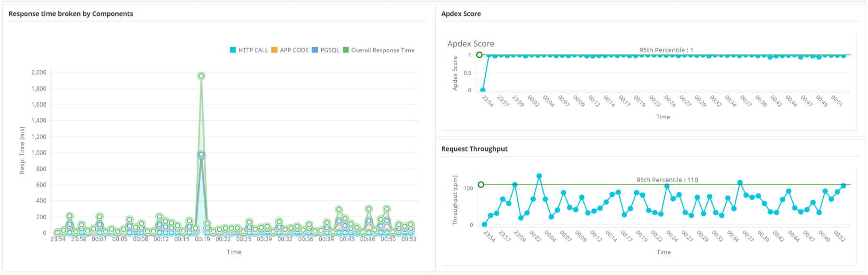Toggle the APP CODE legend series

[x=290, y=50]
